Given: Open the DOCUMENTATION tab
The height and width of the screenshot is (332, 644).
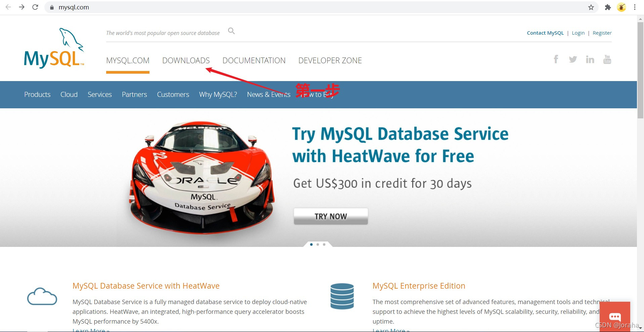Looking at the screenshot, I should 254,61.
